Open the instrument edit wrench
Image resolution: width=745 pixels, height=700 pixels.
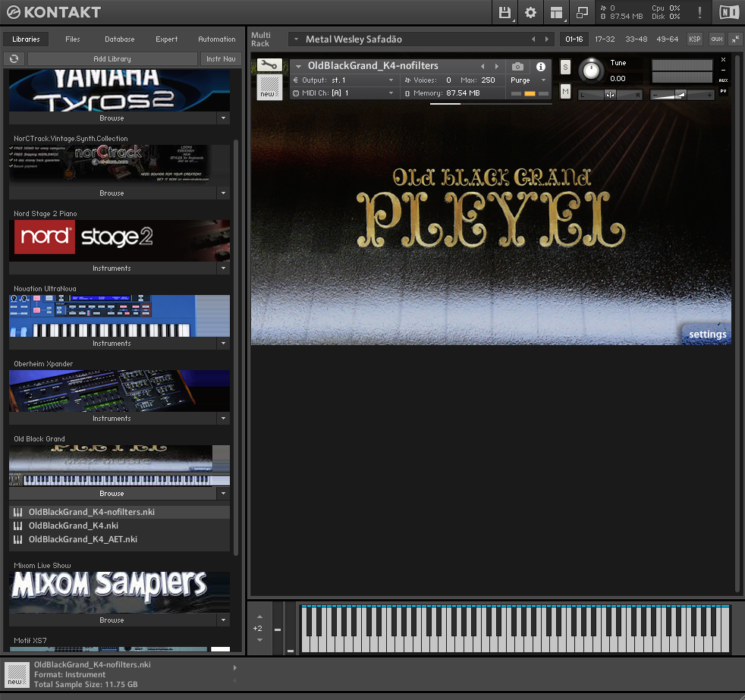point(269,64)
